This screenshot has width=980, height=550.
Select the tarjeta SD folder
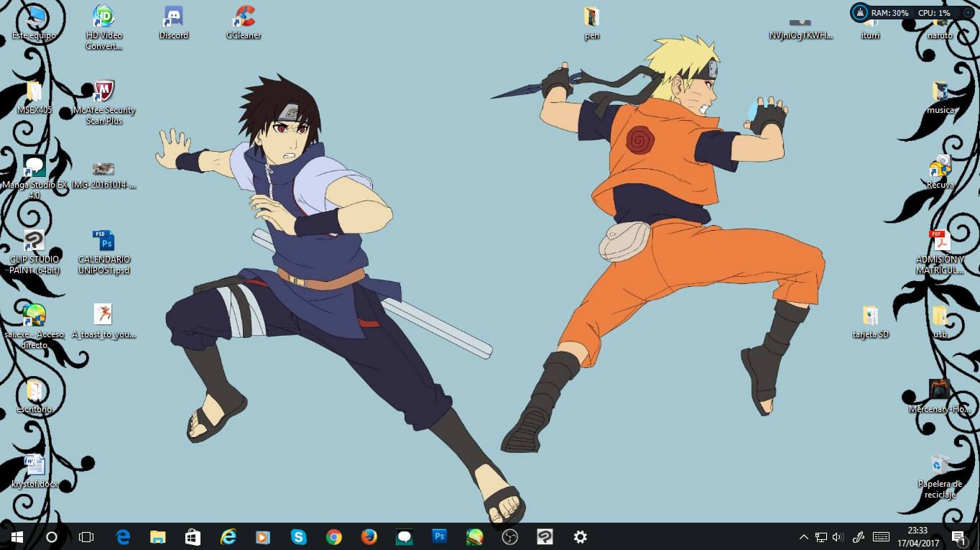pyautogui.click(x=870, y=321)
